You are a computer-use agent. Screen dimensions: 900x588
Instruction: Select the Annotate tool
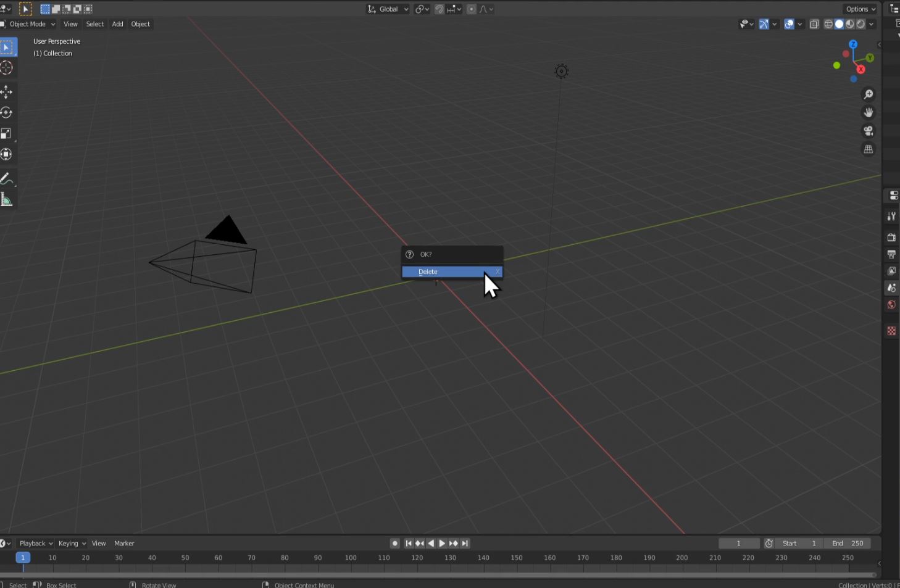(x=7, y=179)
